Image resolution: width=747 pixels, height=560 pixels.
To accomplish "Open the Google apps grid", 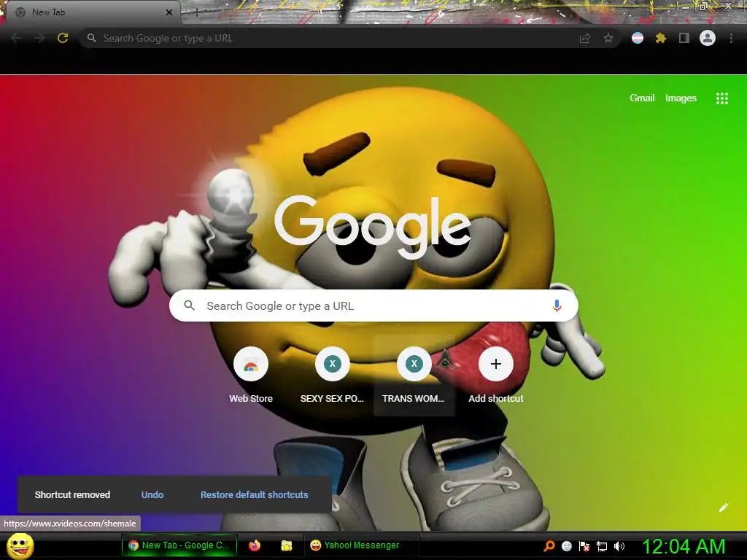I will pos(721,98).
